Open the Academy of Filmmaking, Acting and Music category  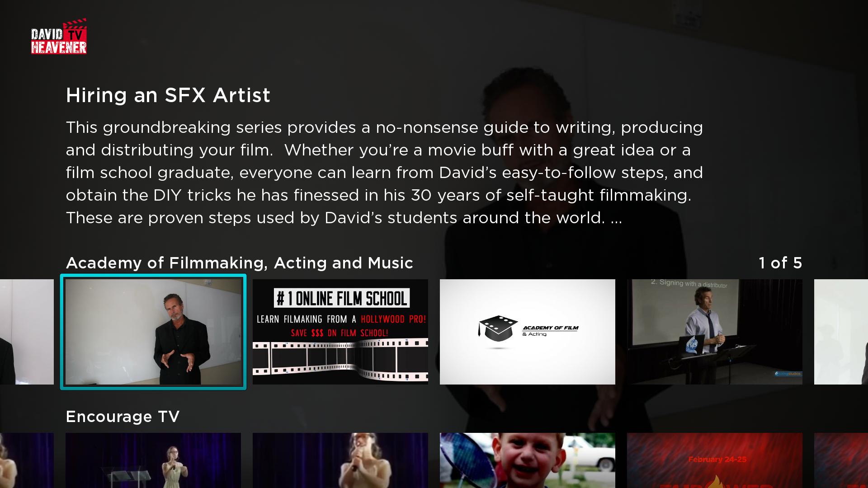coord(240,263)
